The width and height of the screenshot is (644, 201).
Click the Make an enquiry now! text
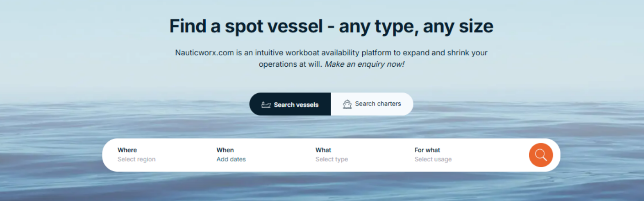coord(365,64)
